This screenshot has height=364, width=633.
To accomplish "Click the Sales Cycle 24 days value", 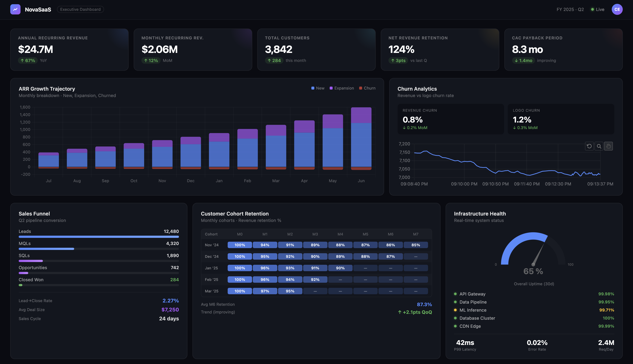I will [x=169, y=319].
